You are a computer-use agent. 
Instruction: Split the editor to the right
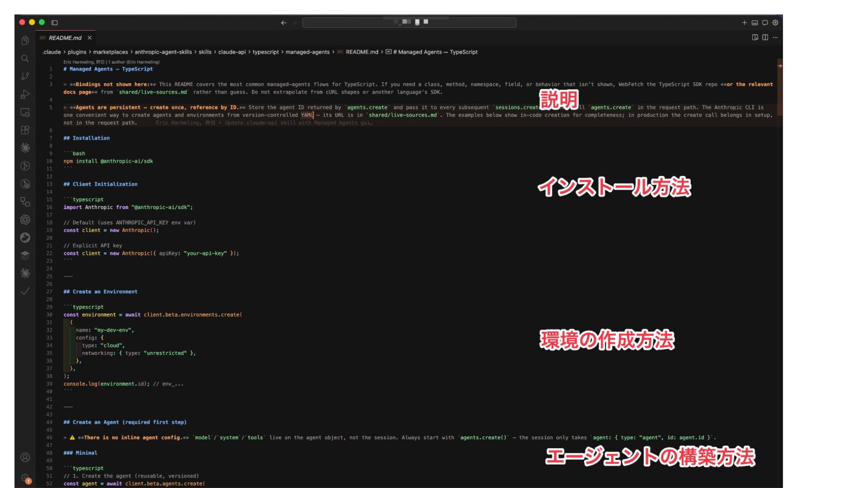point(765,38)
